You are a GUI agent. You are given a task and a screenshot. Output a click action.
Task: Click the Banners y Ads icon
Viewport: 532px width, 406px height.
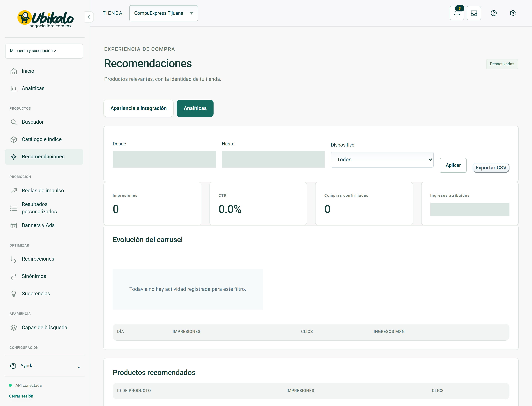point(14,226)
